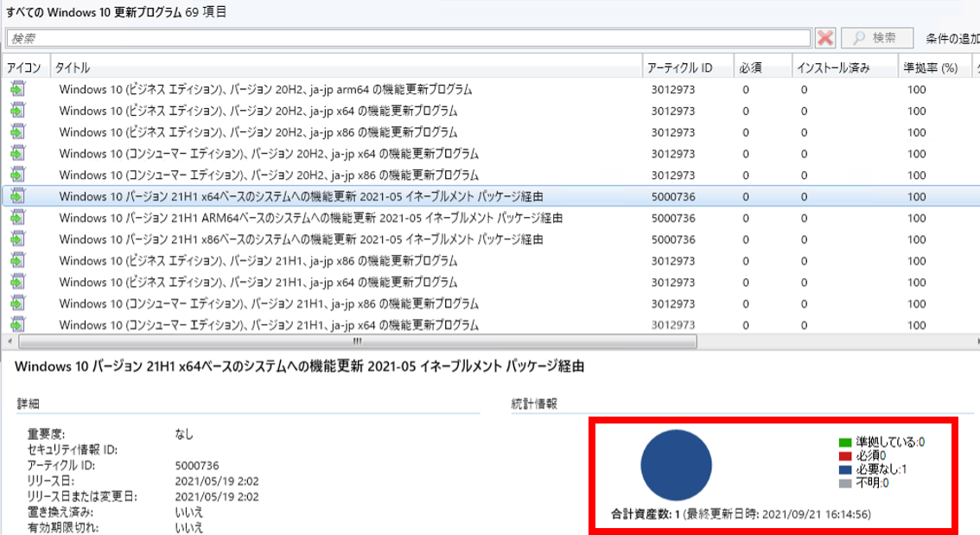This screenshot has height=535, width=980.
Task: Select title of business edition 21H1 ja-jp x86 update
Action: click(x=258, y=261)
